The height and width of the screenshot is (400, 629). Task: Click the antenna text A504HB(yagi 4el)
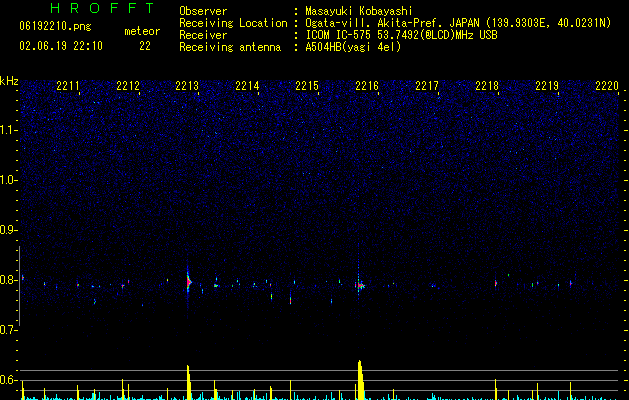(x=353, y=47)
